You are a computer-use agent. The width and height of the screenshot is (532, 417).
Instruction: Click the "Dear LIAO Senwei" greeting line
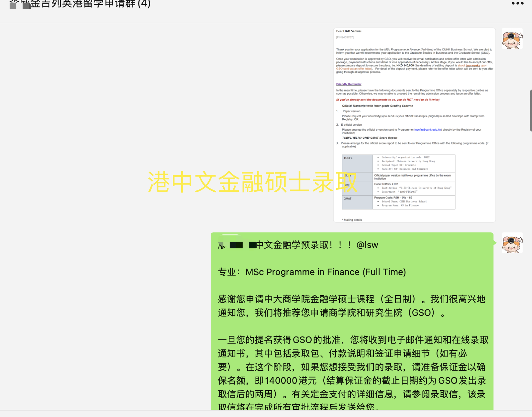click(349, 31)
